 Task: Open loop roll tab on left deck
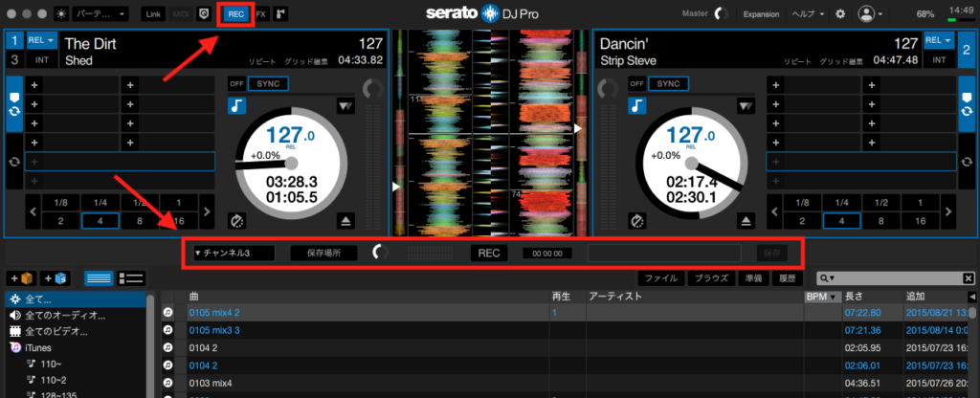coord(14,162)
